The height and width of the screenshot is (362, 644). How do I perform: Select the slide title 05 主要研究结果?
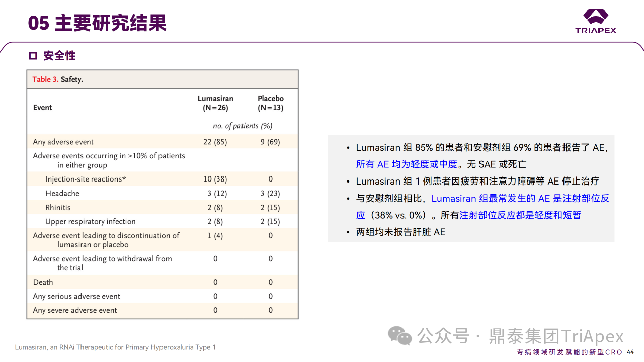pos(97,23)
